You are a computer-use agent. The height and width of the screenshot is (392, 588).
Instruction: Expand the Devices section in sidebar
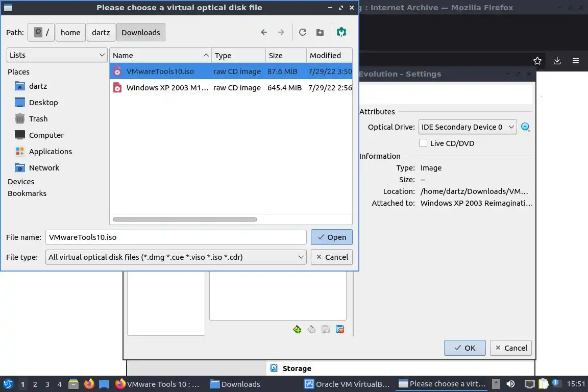point(21,182)
